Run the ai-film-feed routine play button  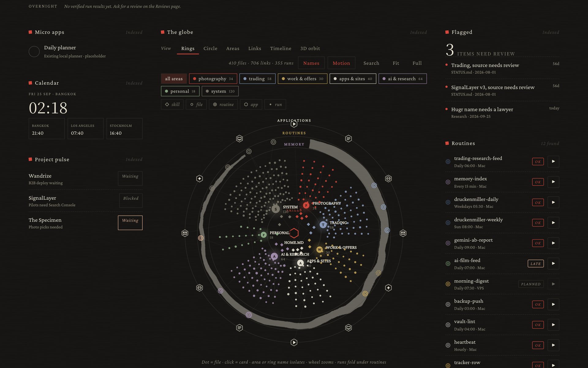(553, 263)
